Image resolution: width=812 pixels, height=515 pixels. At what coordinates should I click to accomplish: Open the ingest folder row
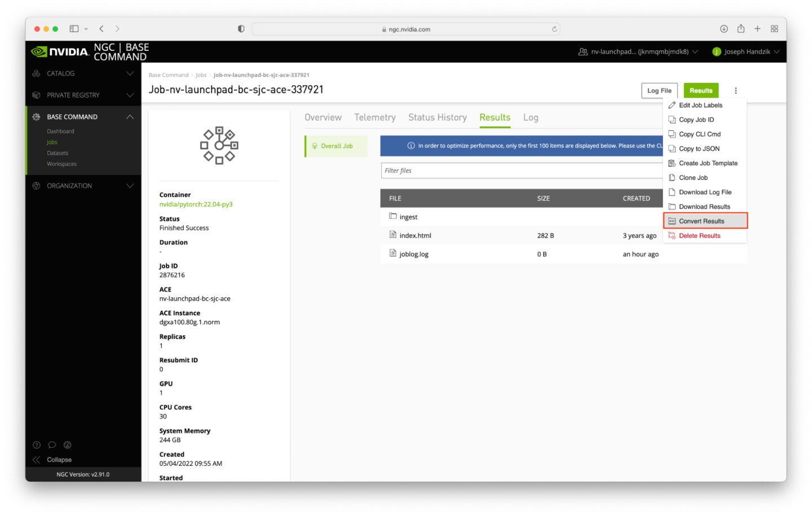(408, 217)
